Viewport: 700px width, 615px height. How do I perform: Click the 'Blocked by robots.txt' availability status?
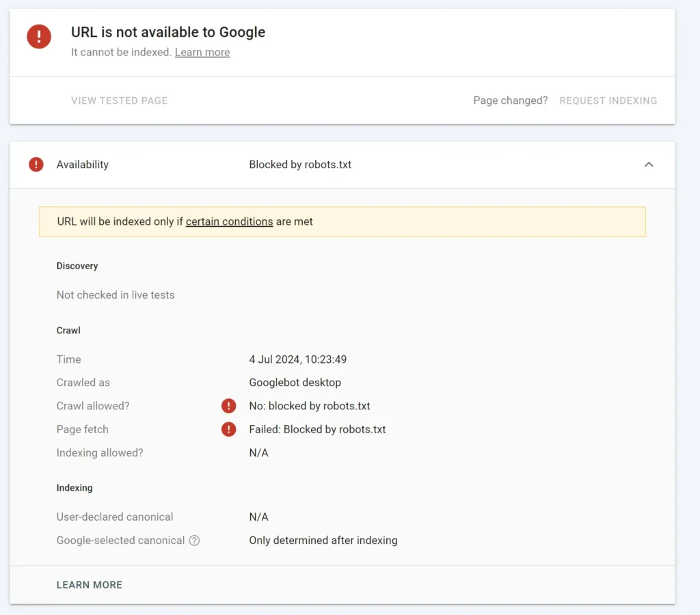(300, 165)
